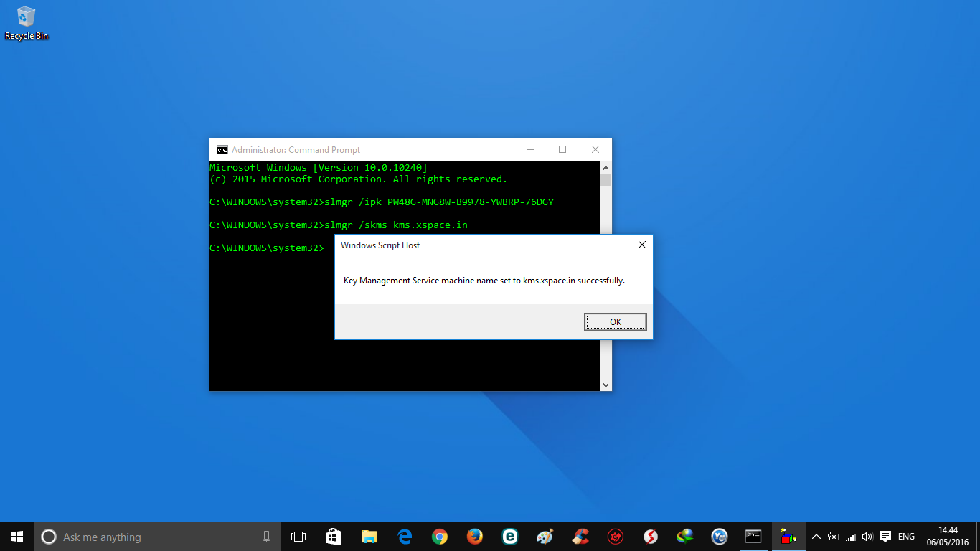Click the Windows Script Host taskbar button
Screen dimensions: 980x551
[789, 537]
